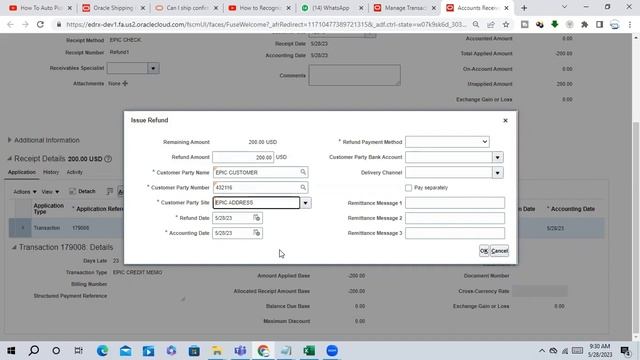
Task: Open Chrome menu three dots
Action: (x=630, y=24)
